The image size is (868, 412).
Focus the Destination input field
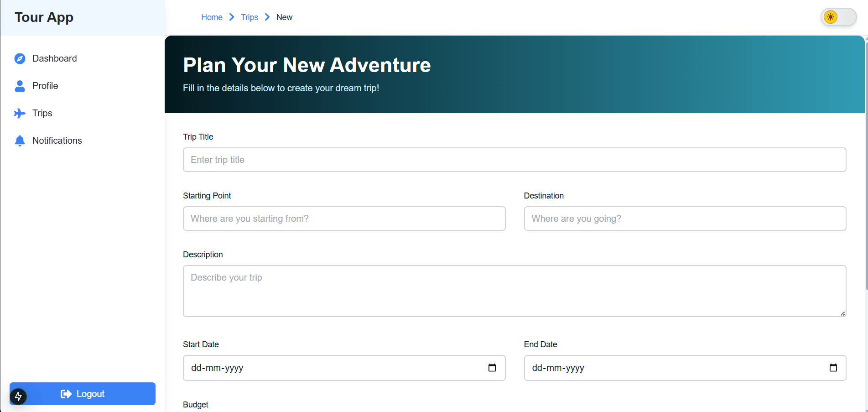pyautogui.click(x=685, y=219)
